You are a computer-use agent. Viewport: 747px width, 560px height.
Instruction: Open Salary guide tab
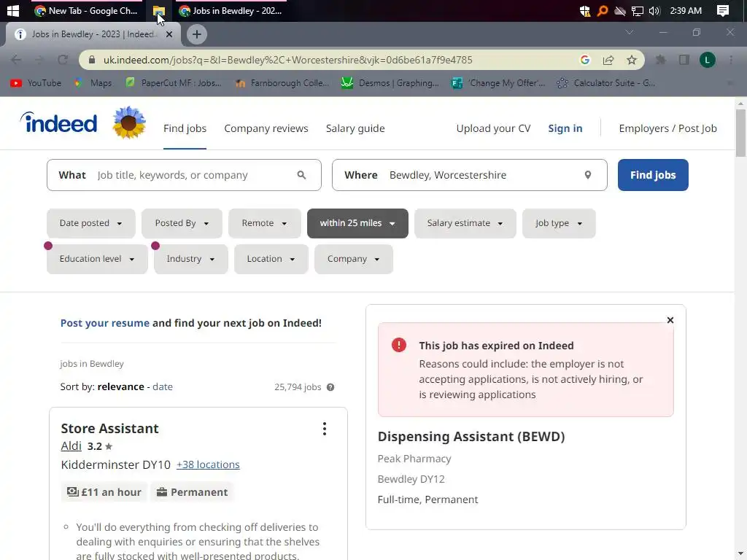[355, 128]
